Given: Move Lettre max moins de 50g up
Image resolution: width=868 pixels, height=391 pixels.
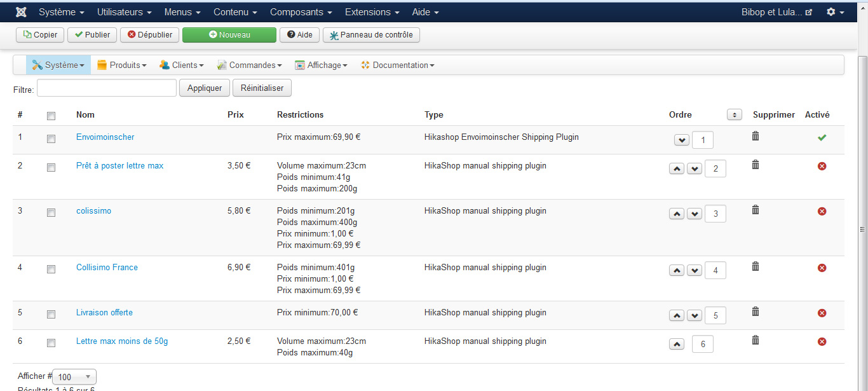Looking at the screenshot, I should click(677, 345).
